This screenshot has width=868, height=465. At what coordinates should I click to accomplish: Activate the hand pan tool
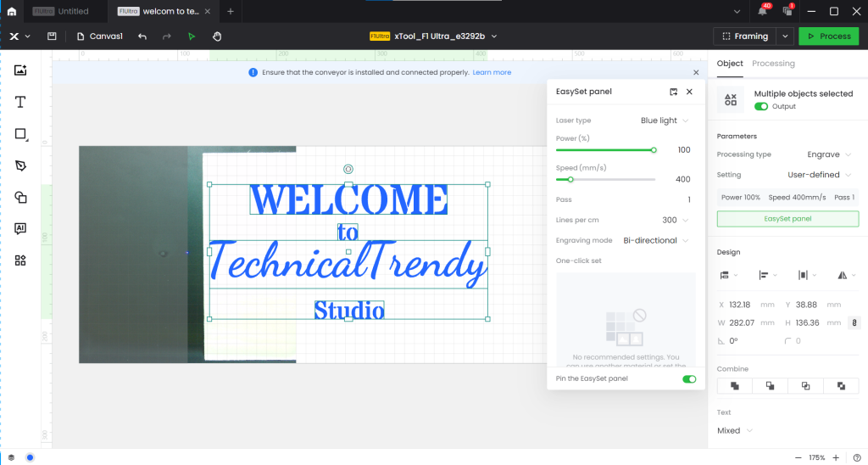tap(217, 36)
